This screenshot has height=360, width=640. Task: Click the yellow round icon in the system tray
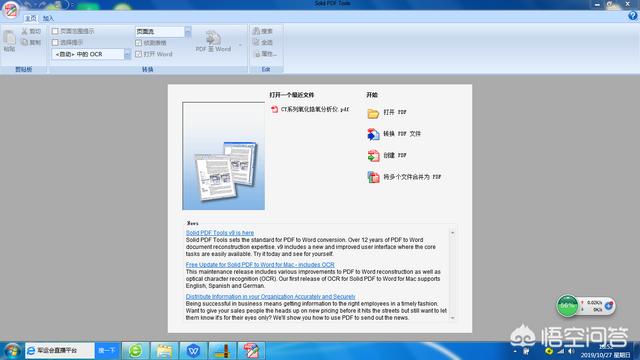tap(549, 351)
